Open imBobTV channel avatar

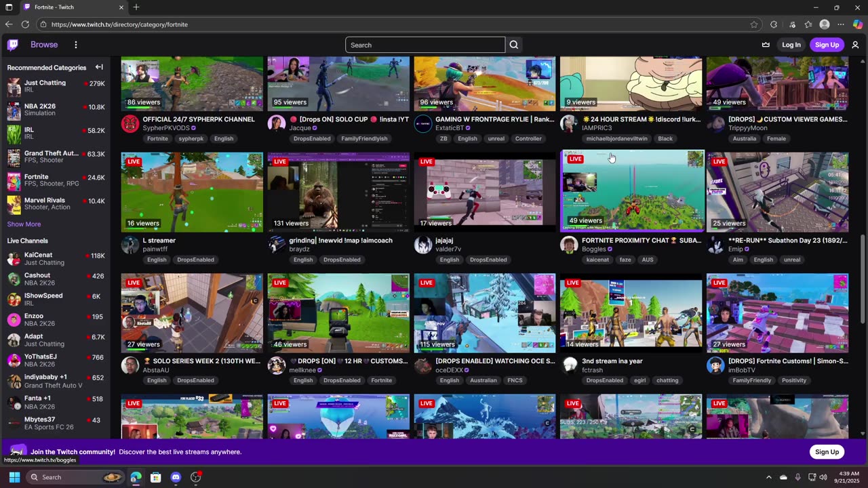[x=715, y=365]
